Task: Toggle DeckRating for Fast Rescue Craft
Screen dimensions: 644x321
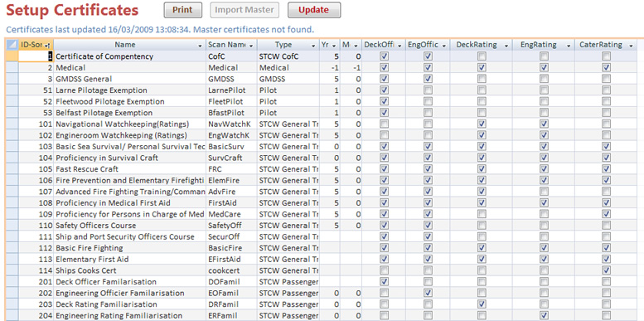Action: (482, 169)
